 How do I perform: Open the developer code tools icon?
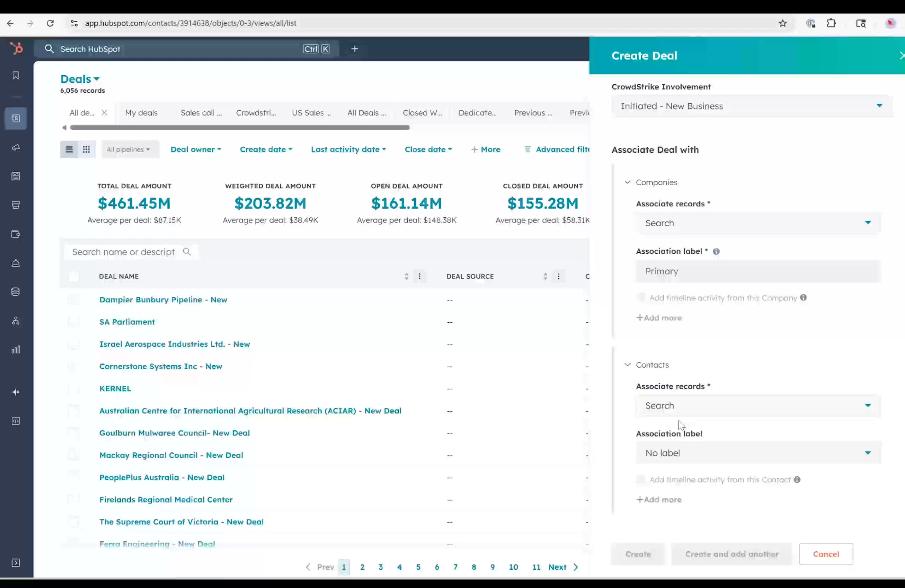click(x=16, y=421)
